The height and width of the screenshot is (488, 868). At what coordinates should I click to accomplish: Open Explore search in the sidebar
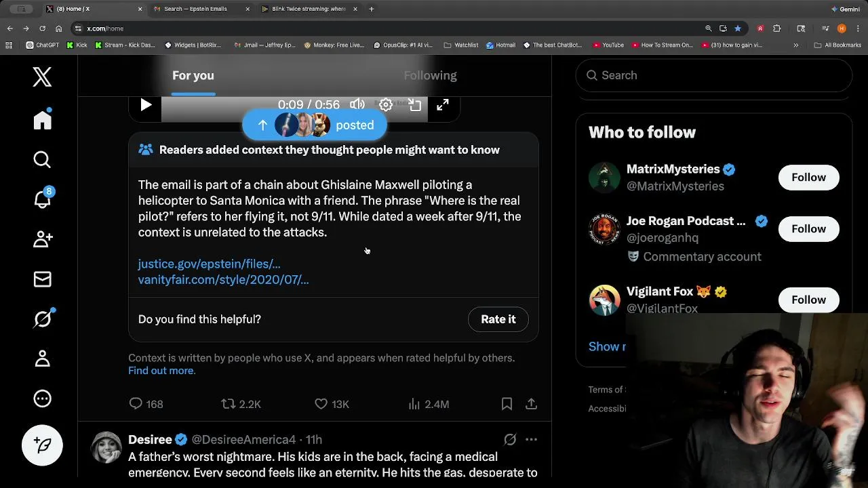(42, 159)
